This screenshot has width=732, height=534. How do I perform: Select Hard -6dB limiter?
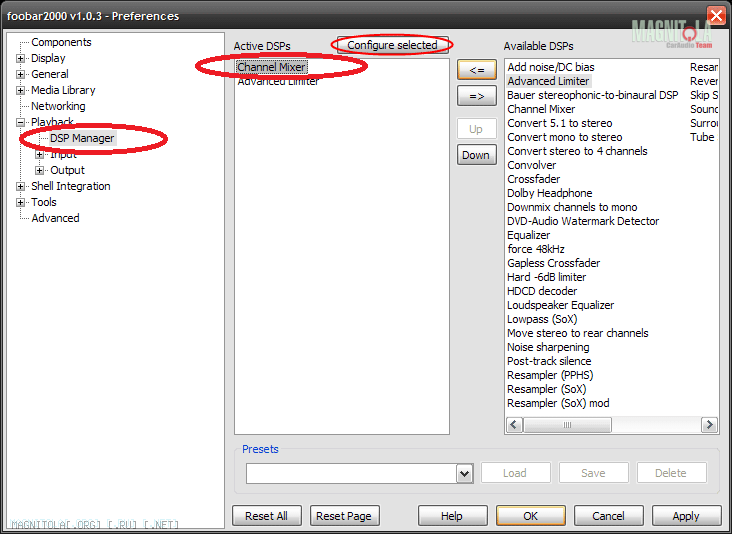[547, 277]
